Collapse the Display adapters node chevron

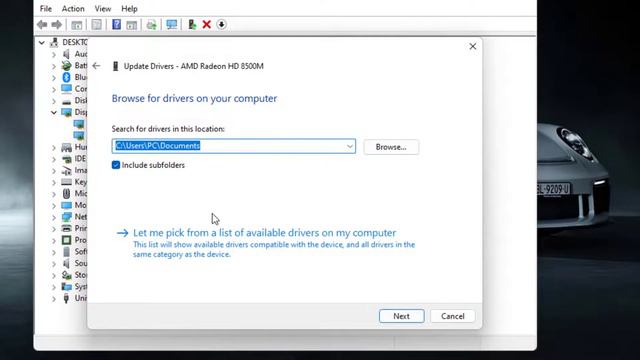click(54, 112)
